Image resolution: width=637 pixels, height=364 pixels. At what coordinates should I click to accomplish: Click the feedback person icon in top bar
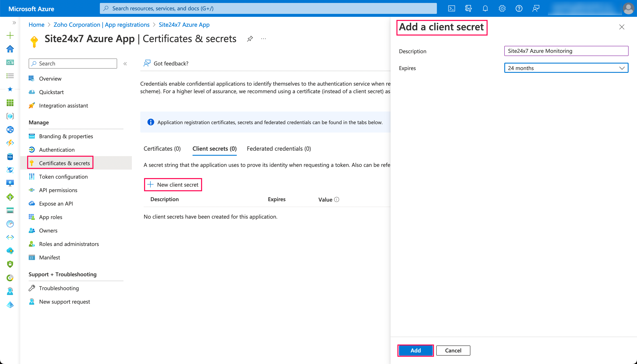click(536, 8)
